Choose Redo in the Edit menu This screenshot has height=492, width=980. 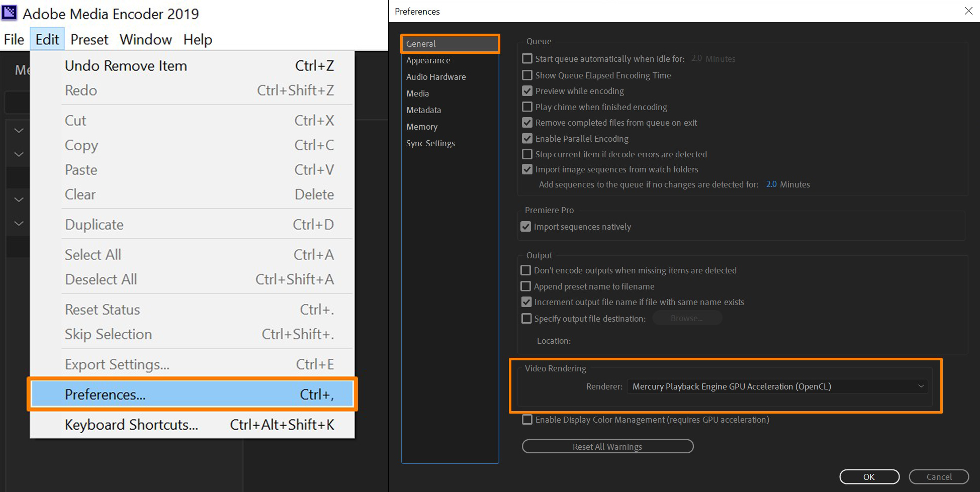pyautogui.click(x=192, y=90)
